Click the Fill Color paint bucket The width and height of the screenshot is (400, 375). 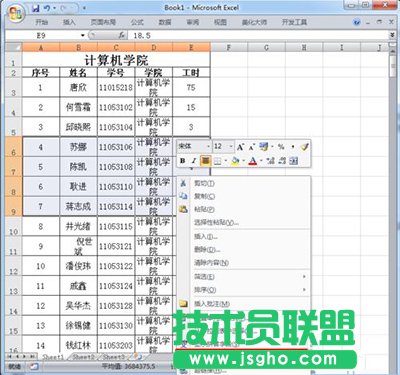(x=235, y=161)
